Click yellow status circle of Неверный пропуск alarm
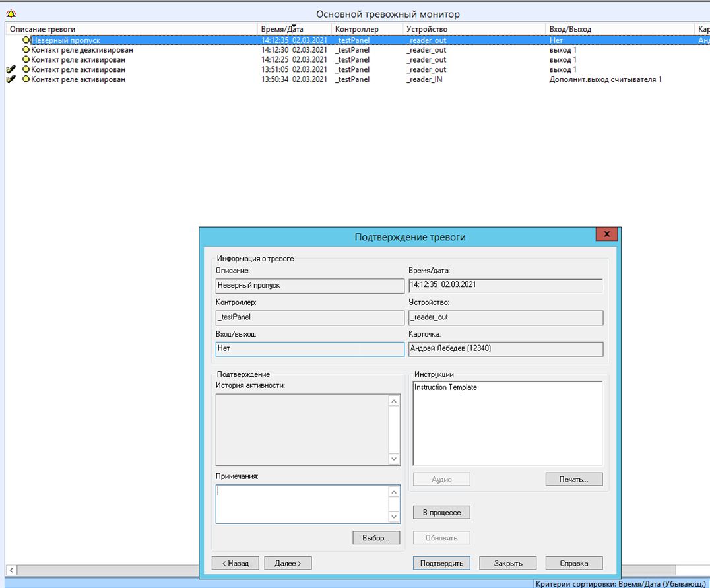 tap(26, 40)
